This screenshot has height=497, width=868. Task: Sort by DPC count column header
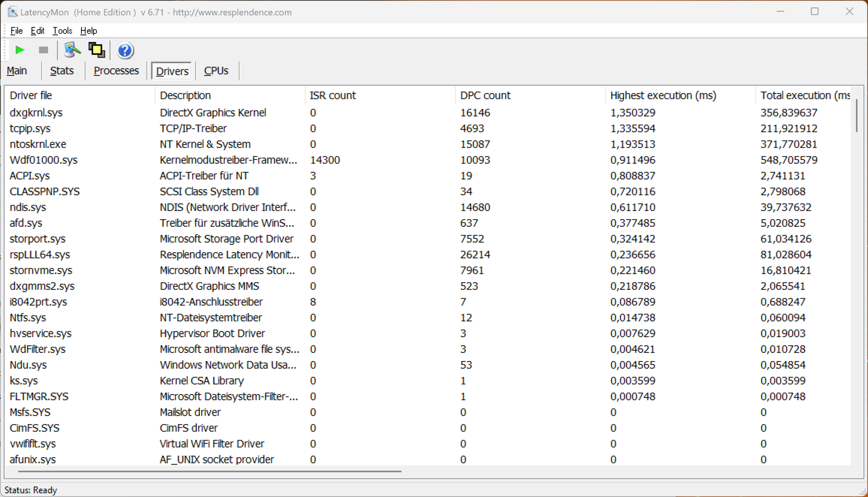(485, 95)
